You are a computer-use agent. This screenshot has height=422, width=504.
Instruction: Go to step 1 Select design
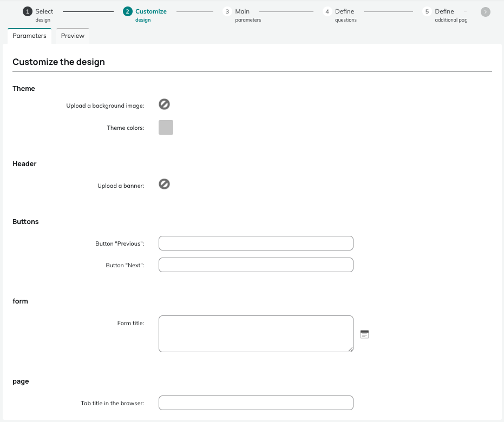(38, 15)
